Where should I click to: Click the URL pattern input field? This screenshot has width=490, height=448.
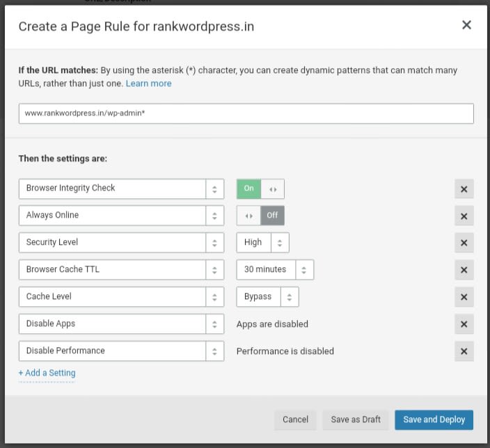point(246,113)
